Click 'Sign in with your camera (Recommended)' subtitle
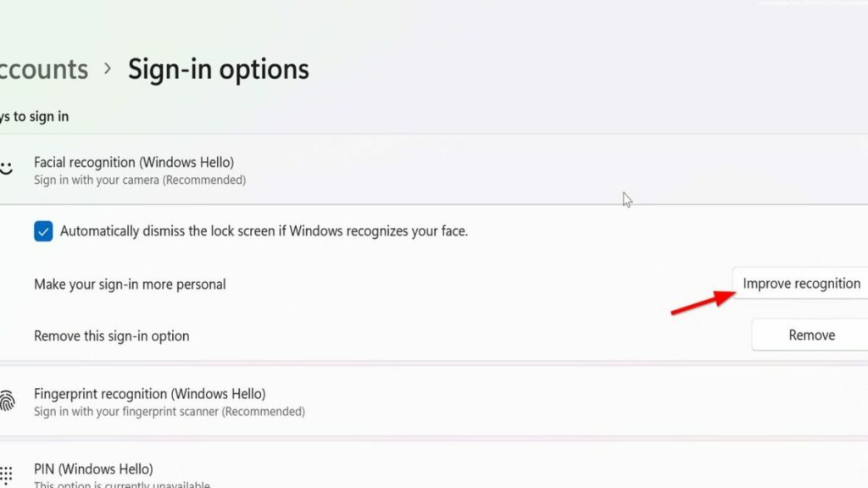Viewport: 868px width, 488px height. [x=140, y=180]
